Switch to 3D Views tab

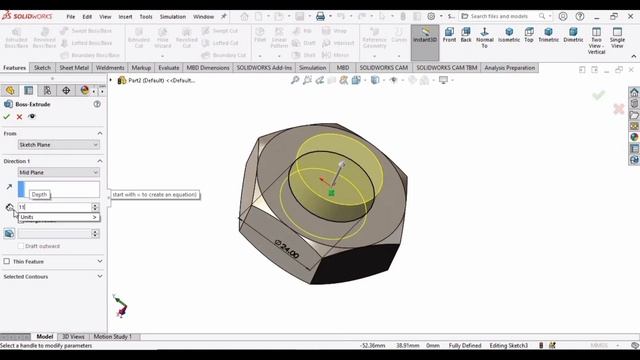coord(73,337)
